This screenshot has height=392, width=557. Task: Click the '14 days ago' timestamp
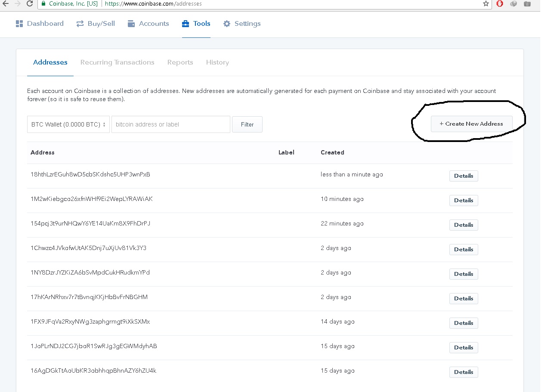point(337,322)
